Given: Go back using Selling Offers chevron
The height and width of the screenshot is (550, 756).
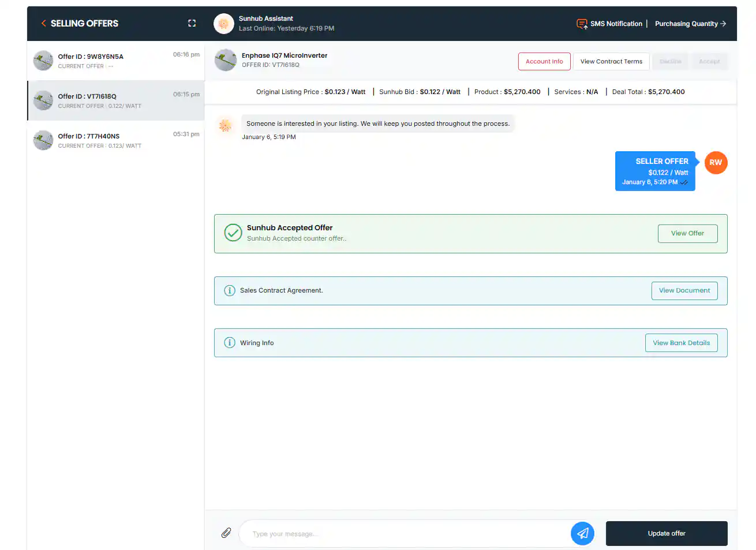Looking at the screenshot, I should pyautogui.click(x=43, y=23).
